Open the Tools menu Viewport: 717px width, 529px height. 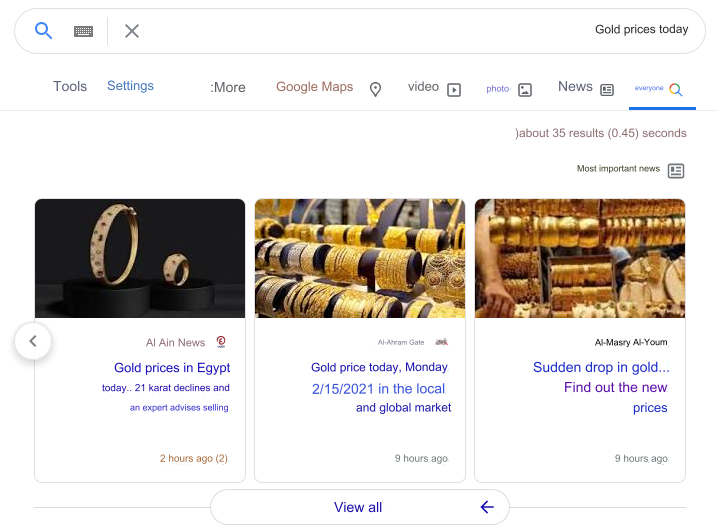70,86
